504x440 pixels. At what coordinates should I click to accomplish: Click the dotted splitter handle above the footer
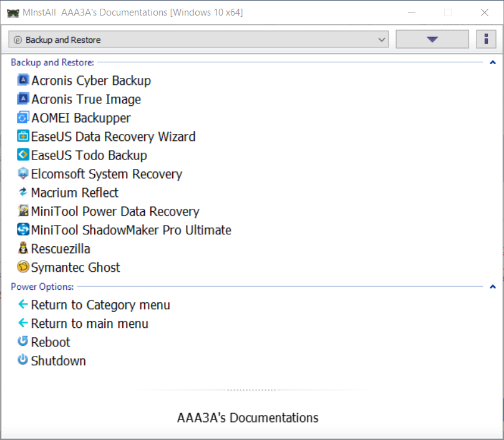pyautogui.click(x=251, y=390)
